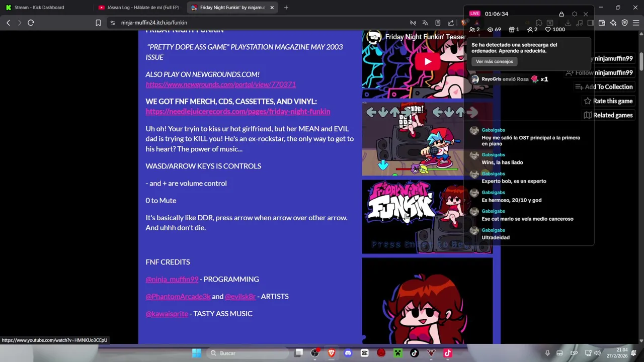This screenshot has width=644, height=362.
Task: Click the share page icon in address bar
Action: pos(450,23)
